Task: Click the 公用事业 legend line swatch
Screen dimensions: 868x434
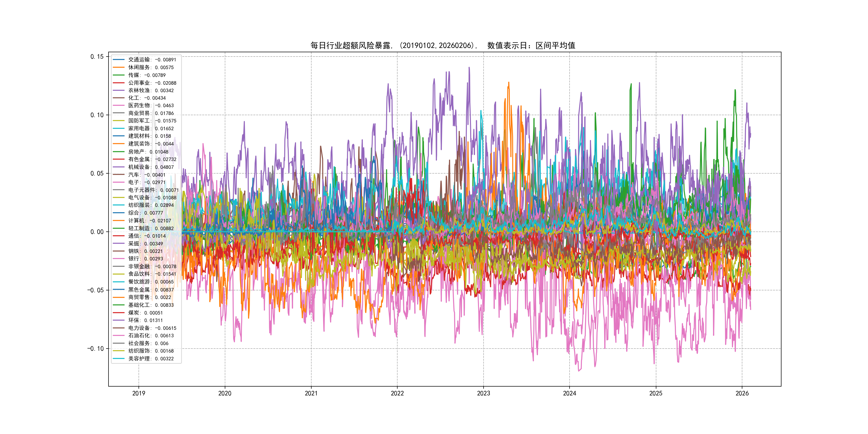Action: point(119,83)
